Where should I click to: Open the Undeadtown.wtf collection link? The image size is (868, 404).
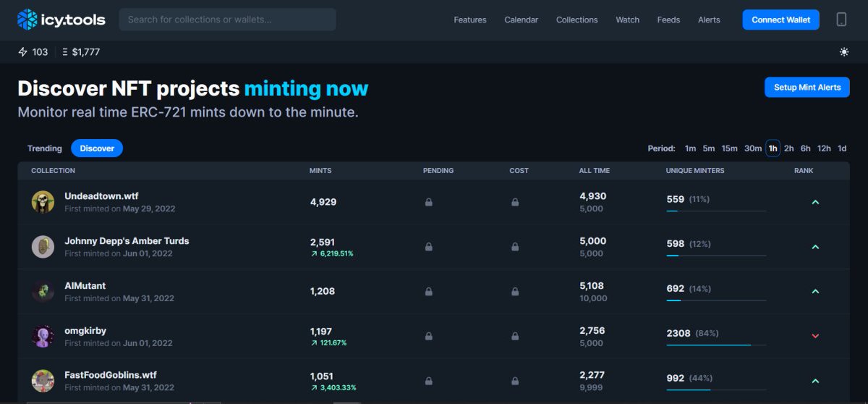[x=101, y=195]
